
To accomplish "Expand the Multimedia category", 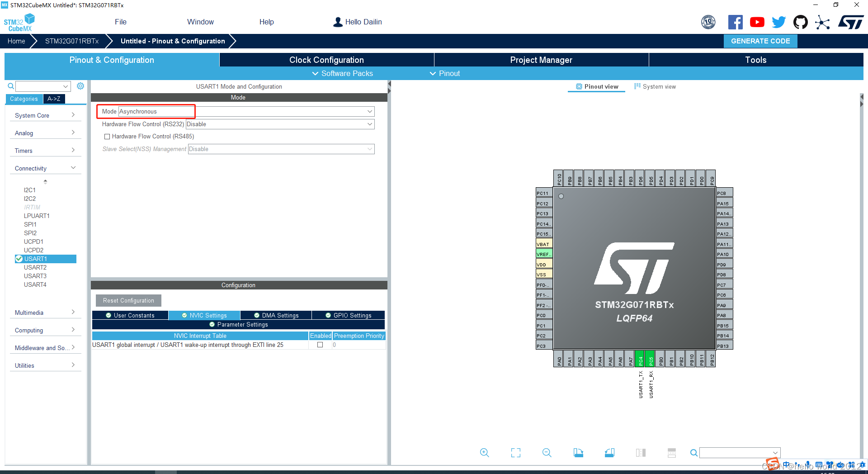I will point(45,313).
